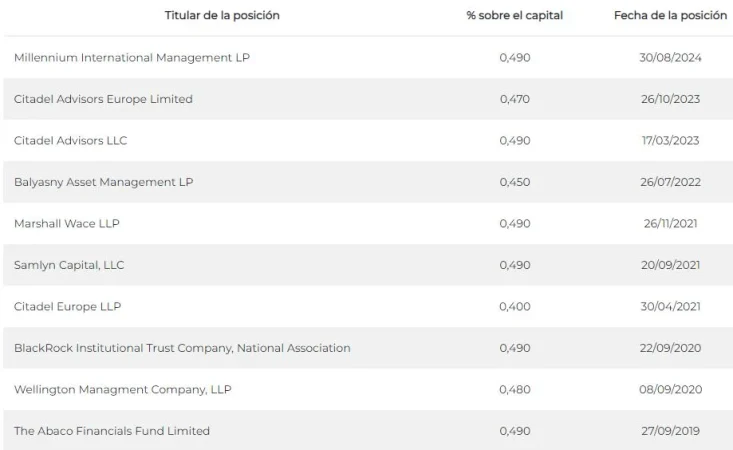Screen dimensions: 733x450
Task: Select the 0,480 capital percentage cell
Action: click(514, 389)
